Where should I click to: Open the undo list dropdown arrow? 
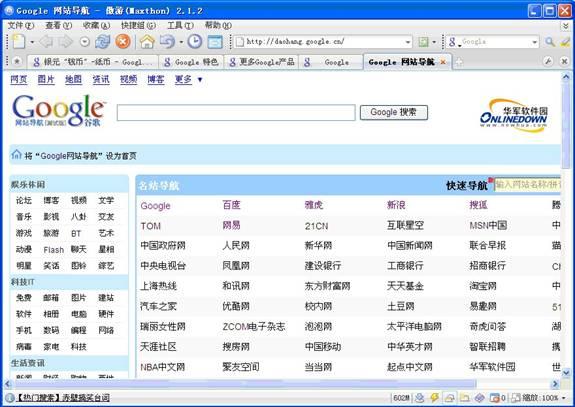pyautogui.click(x=181, y=42)
